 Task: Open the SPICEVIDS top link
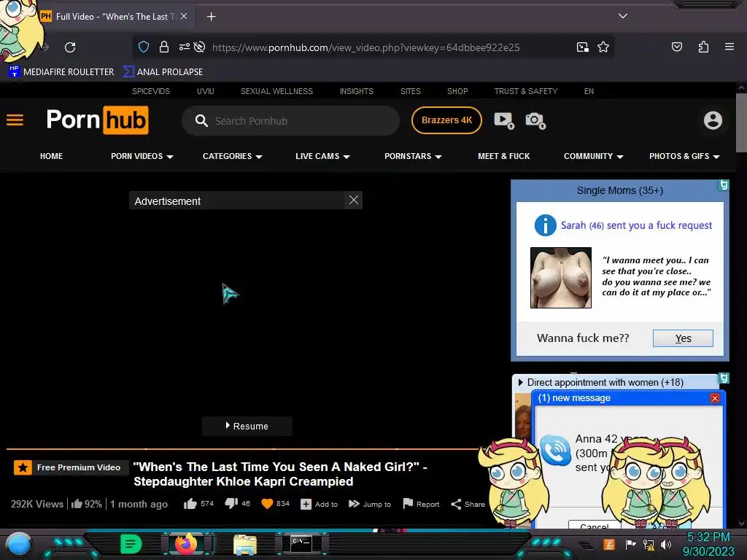[151, 91]
